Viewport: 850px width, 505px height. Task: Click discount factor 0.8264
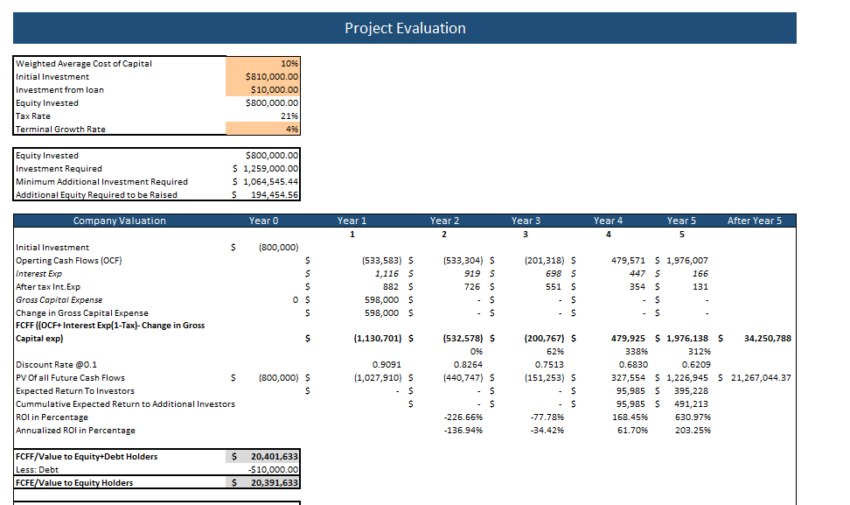[x=468, y=365]
